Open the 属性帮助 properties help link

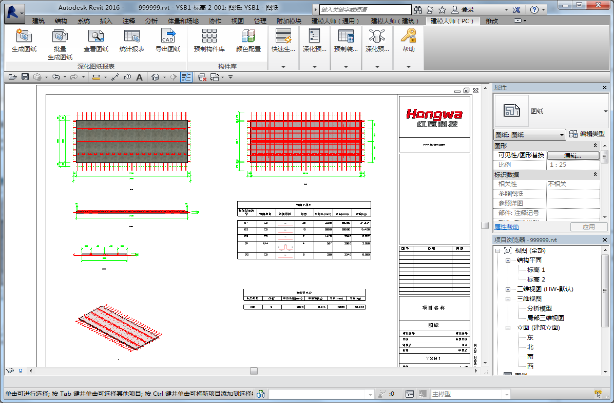coord(506,227)
